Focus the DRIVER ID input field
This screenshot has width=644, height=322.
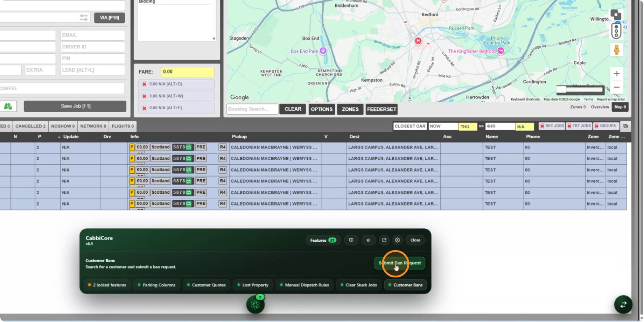point(92,47)
